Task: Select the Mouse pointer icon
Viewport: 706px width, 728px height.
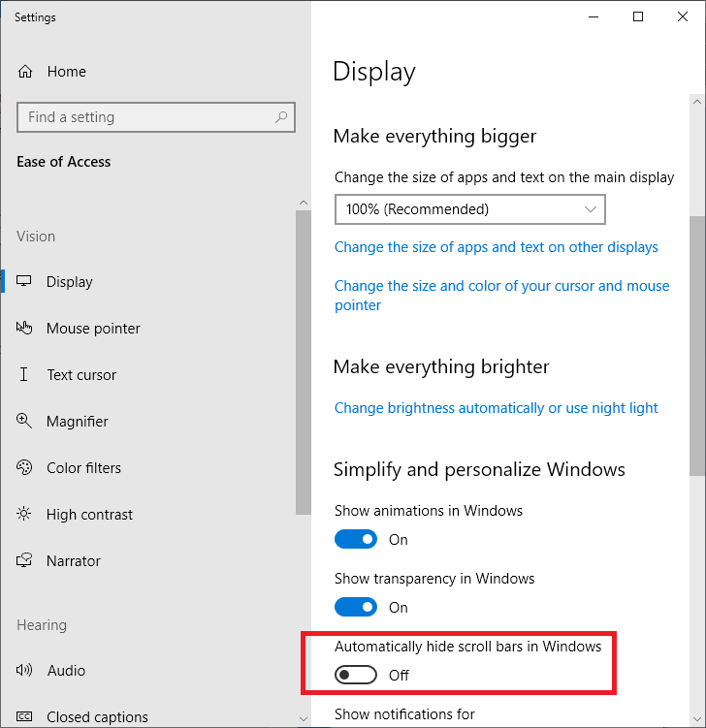Action: click(25, 329)
